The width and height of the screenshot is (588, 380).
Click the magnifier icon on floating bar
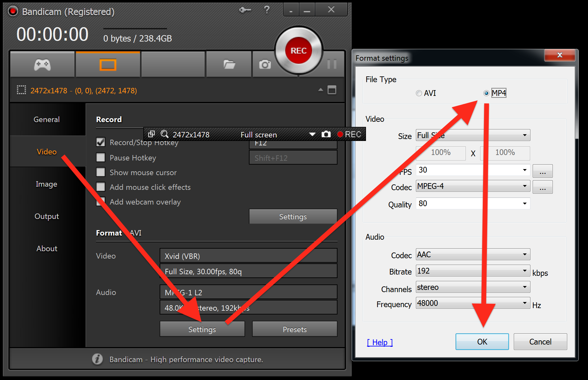click(x=164, y=134)
